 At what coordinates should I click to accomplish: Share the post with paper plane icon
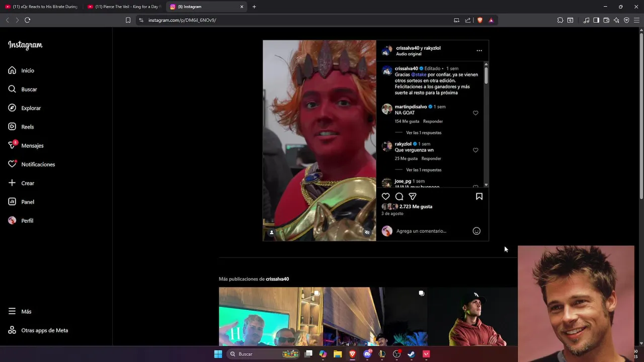(x=413, y=197)
